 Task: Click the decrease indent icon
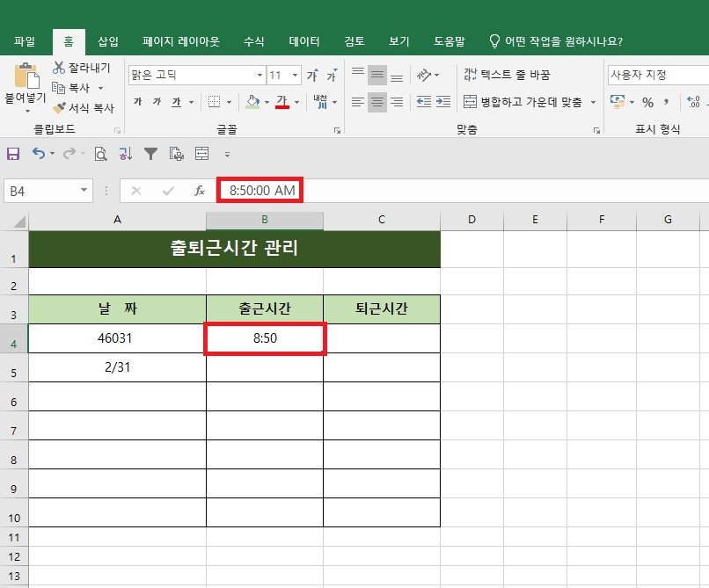tap(424, 102)
